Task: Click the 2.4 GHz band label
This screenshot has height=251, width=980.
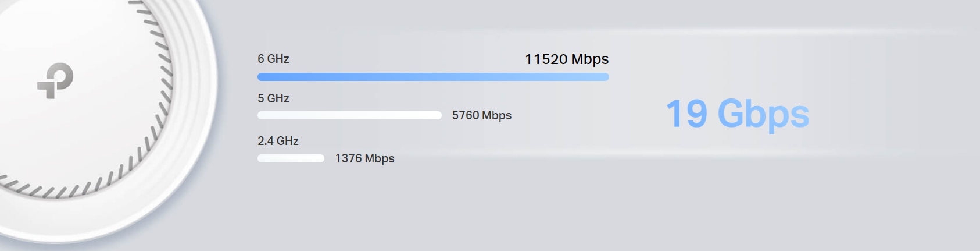Action: 278,141
